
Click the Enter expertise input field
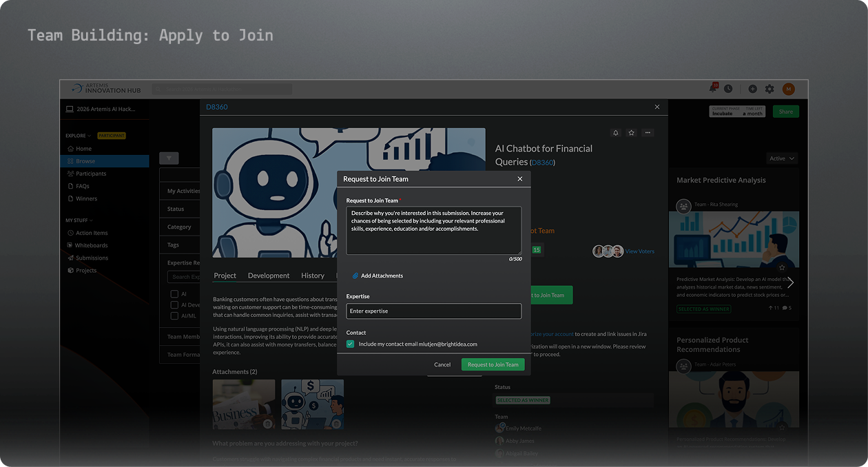[433, 311]
